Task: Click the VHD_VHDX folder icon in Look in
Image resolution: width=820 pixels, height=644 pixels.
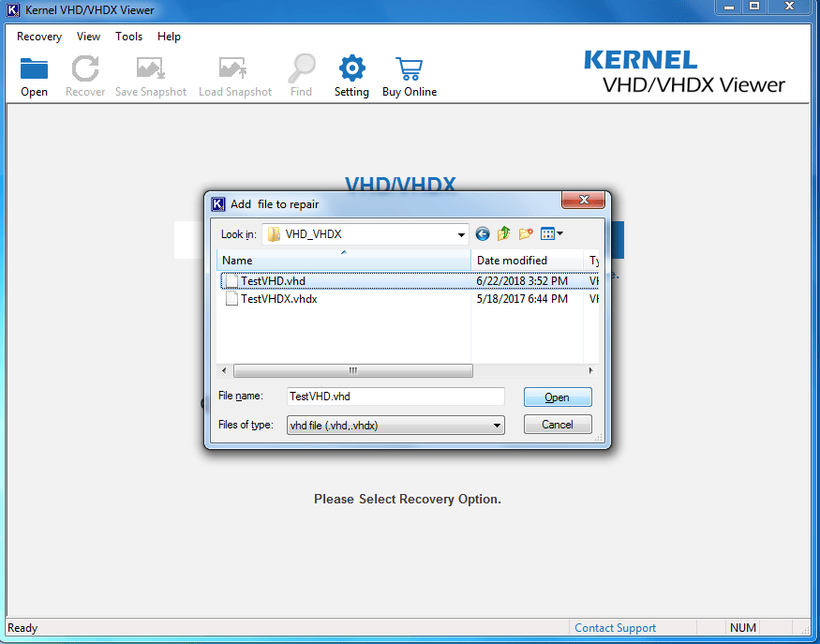Action: [274, 233]
